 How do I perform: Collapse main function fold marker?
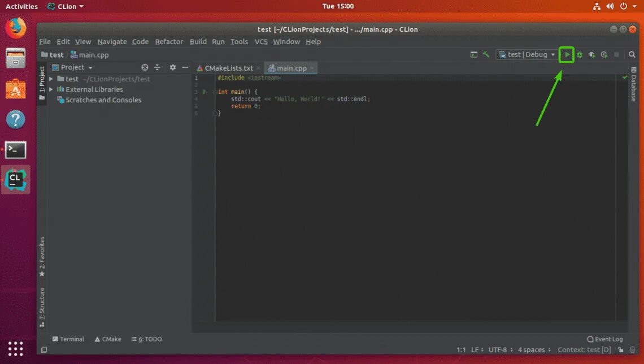[215, 92]
